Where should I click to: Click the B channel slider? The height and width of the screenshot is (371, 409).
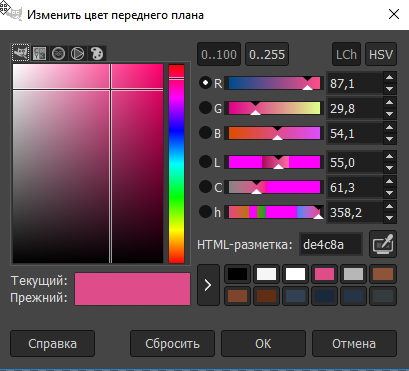coord(274,133)
